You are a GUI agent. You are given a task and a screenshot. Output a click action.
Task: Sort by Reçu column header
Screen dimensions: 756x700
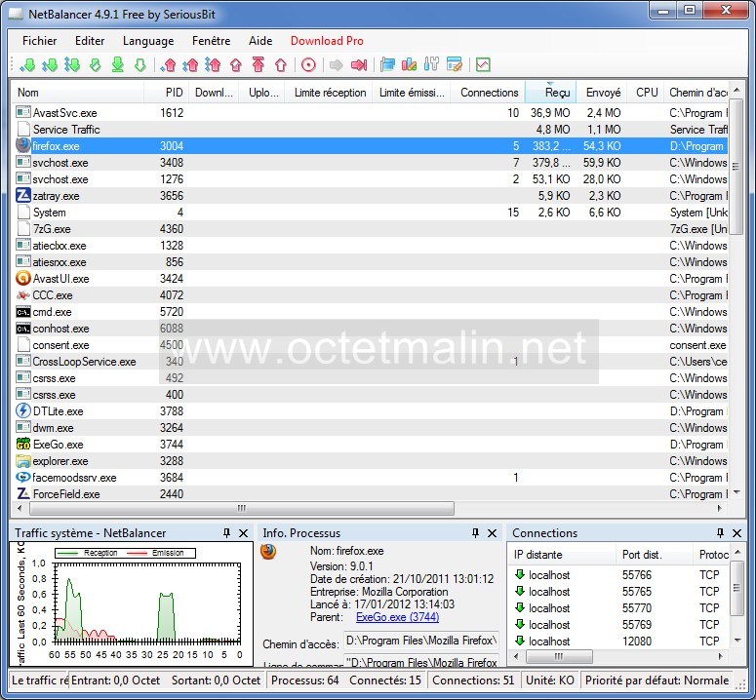coord(550,93)
